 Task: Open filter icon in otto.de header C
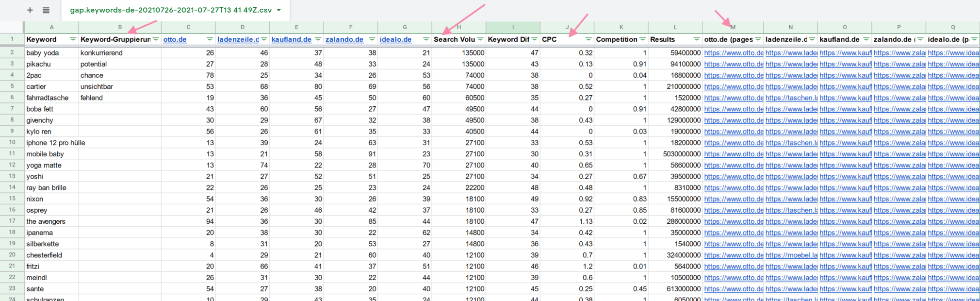[x=210, y=39]
